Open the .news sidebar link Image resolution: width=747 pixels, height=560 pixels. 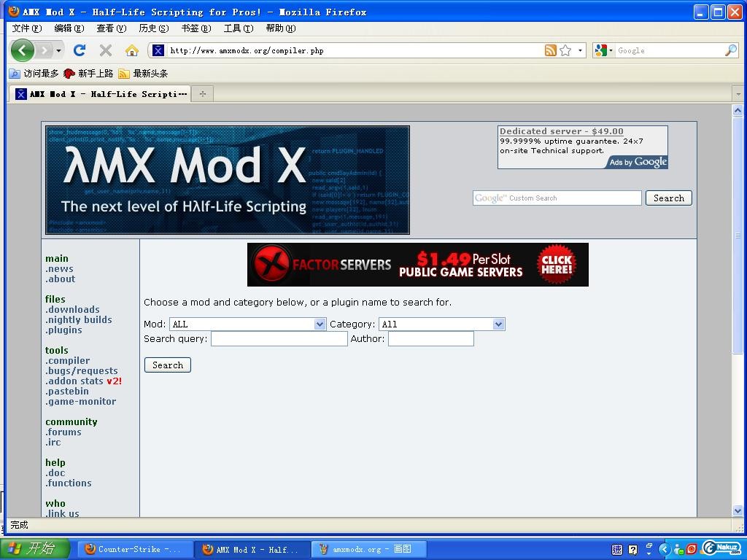(60, 269)
